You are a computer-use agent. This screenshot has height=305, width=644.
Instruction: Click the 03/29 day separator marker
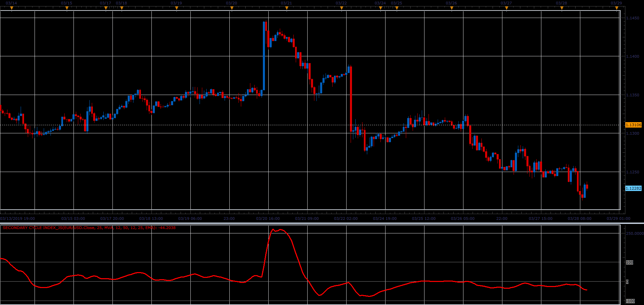pos(617,8)
